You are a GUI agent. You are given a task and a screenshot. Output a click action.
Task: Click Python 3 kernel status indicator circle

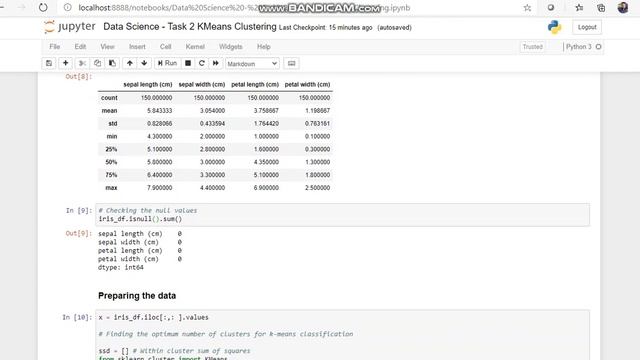tap(598, 47)
